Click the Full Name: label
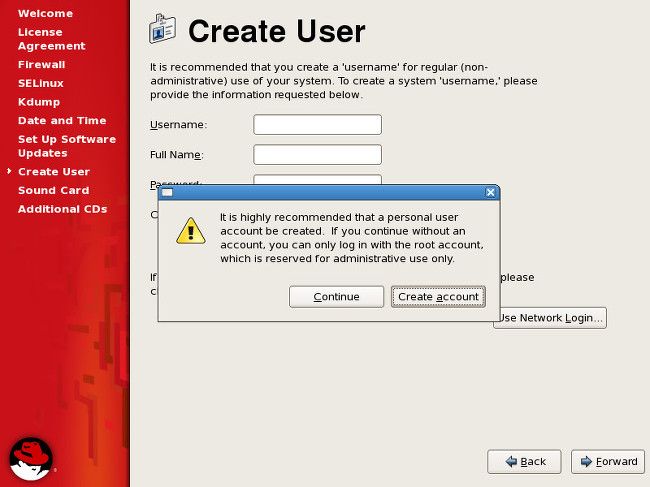The height and width of the screenshot is (487, 650). tap(177, 155)
